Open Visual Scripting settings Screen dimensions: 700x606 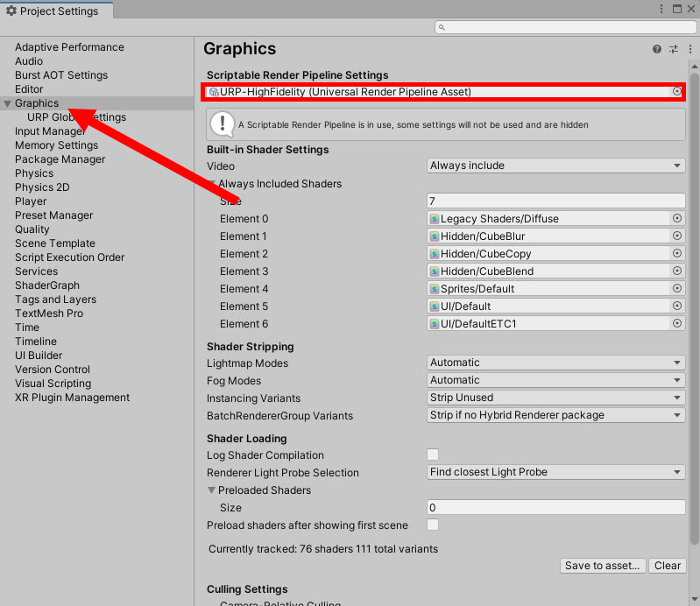pos(53,384)
